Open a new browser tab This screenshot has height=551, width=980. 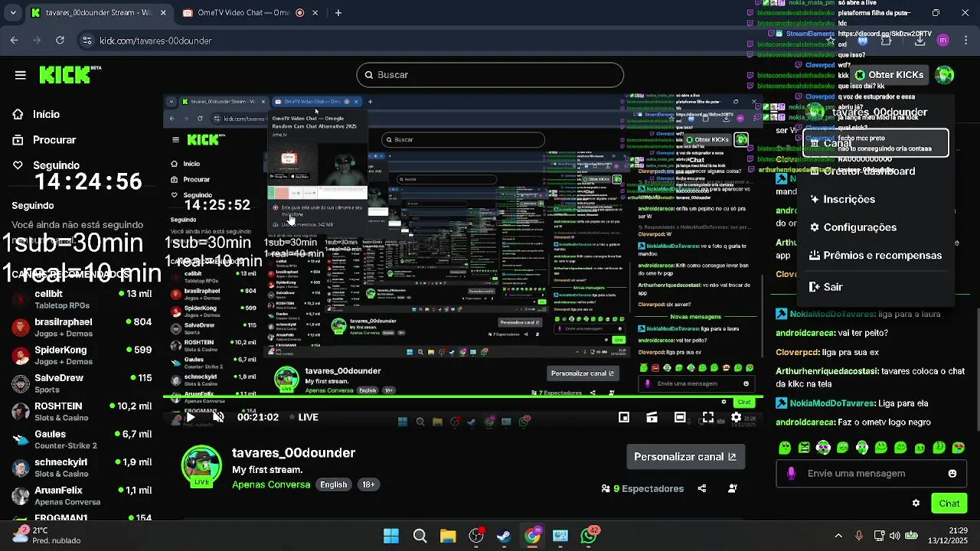pyautogui.click(x=338, y=13)
